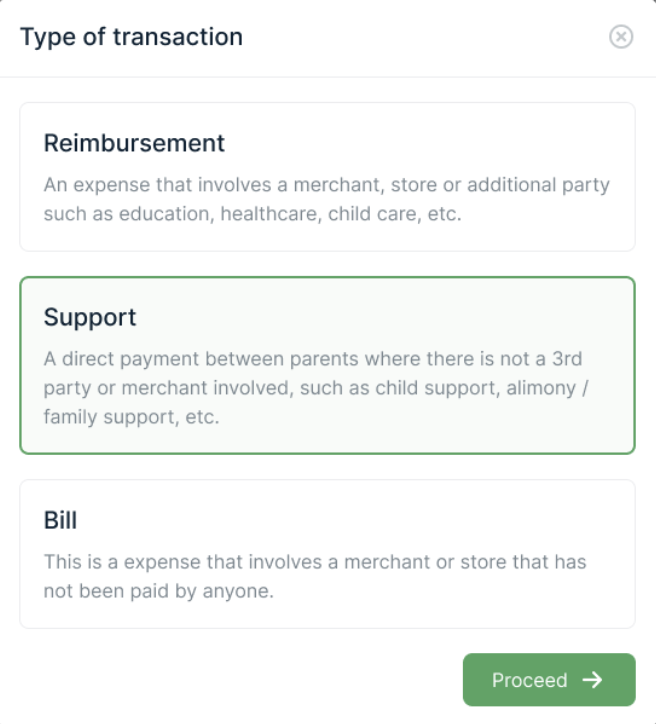Click the 'family support, etc.' text

tap(131, 416)
